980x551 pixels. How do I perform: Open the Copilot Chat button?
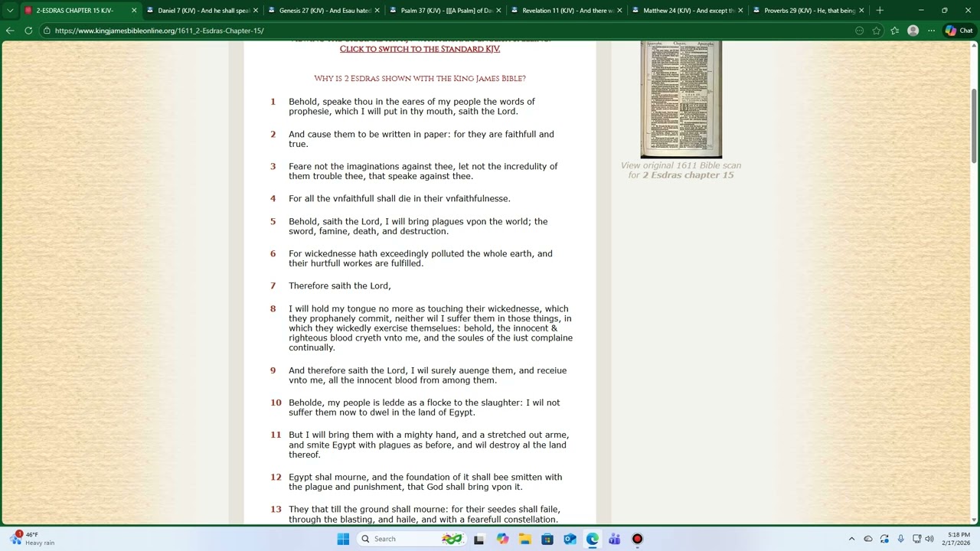coord(959,31)
